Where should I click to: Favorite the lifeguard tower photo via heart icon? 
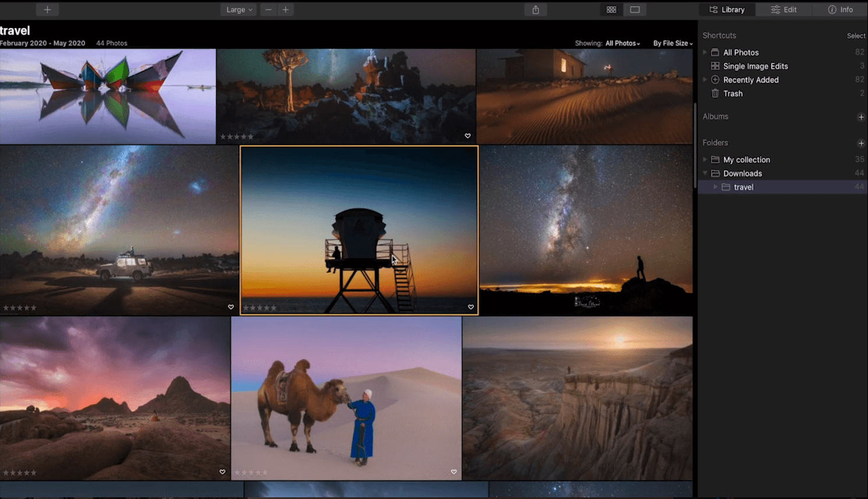coord(471,307)
